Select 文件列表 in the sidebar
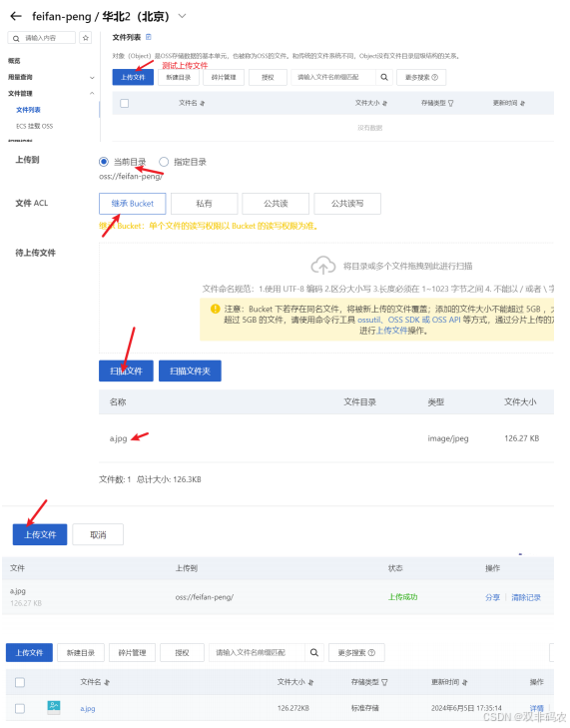Screen dimensions: 570x728 point(28,110)
